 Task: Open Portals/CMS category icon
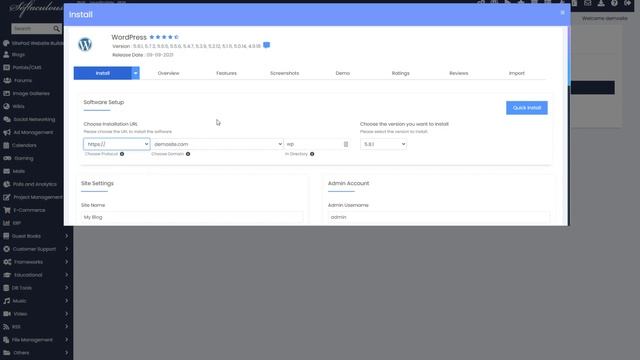[x=6, y=67]
